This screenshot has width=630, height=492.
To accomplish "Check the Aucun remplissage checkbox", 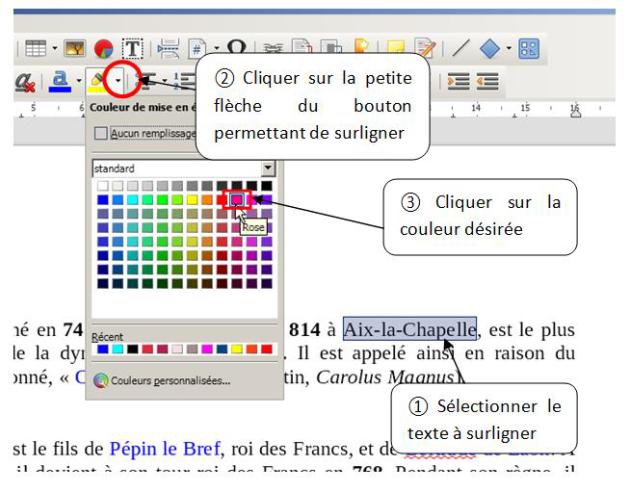I will point(100,133).
